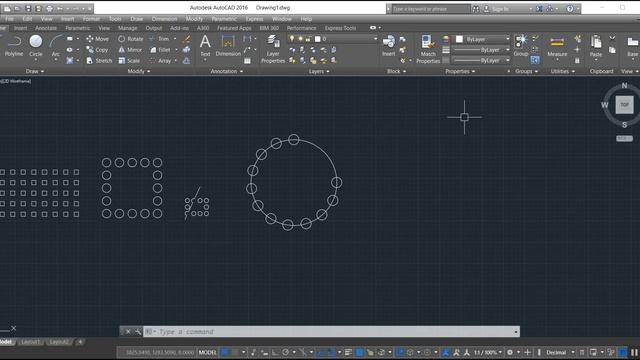The width and height of the screenshot is (640, 360).
Task: Select the Polyline tool
Action: point(14,46)
